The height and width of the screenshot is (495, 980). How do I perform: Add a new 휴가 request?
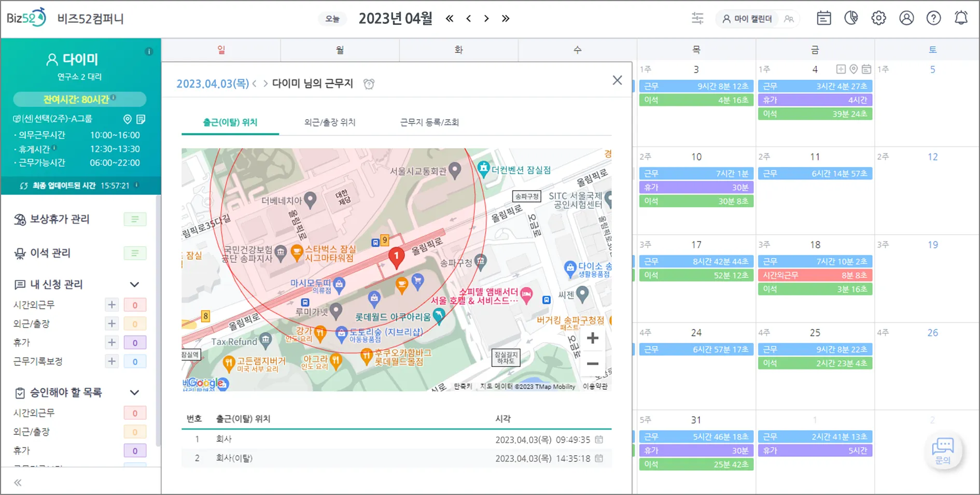pos(111,343)
